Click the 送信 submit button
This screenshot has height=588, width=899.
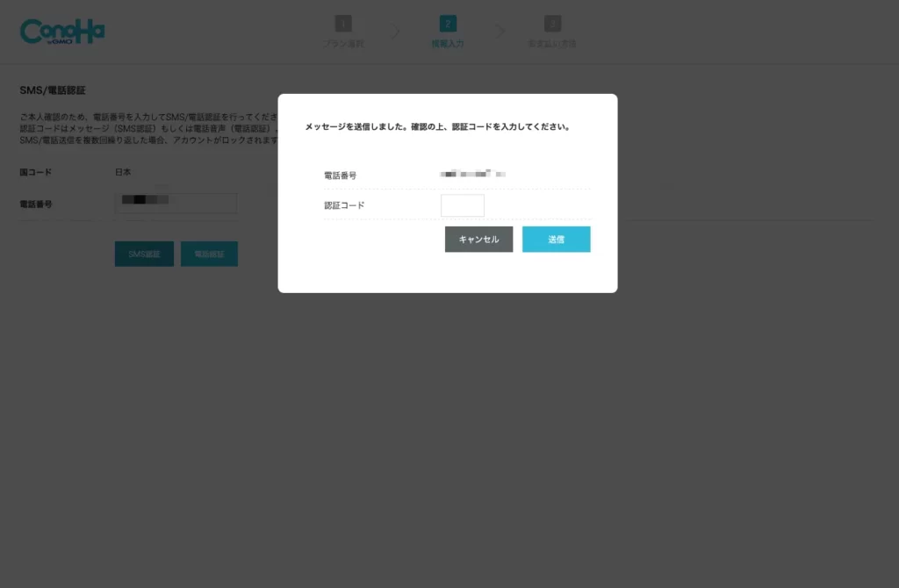tap(556, 239)
